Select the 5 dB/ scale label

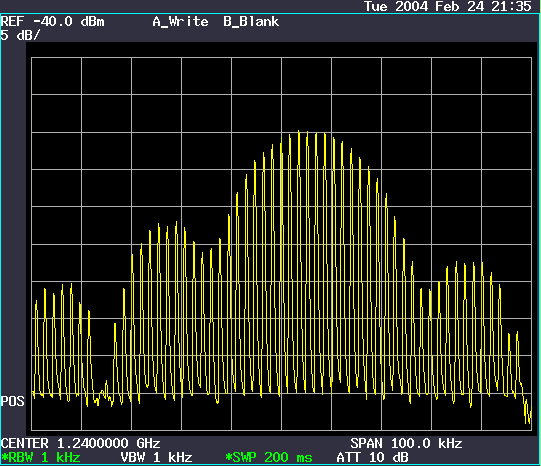tap(20, 35)
